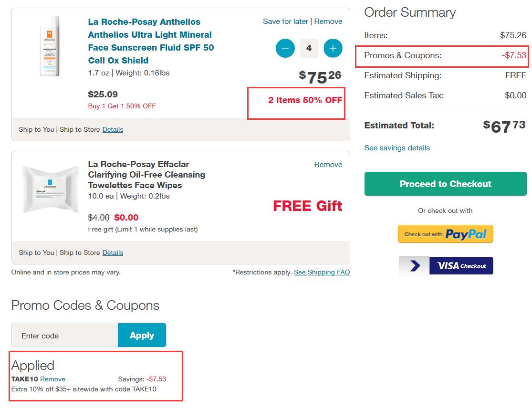Open the La Roche-Posay Effaclar towelettes title
Image resolution: width=532 pixels, height=410 pixels.
pos(146,175)
